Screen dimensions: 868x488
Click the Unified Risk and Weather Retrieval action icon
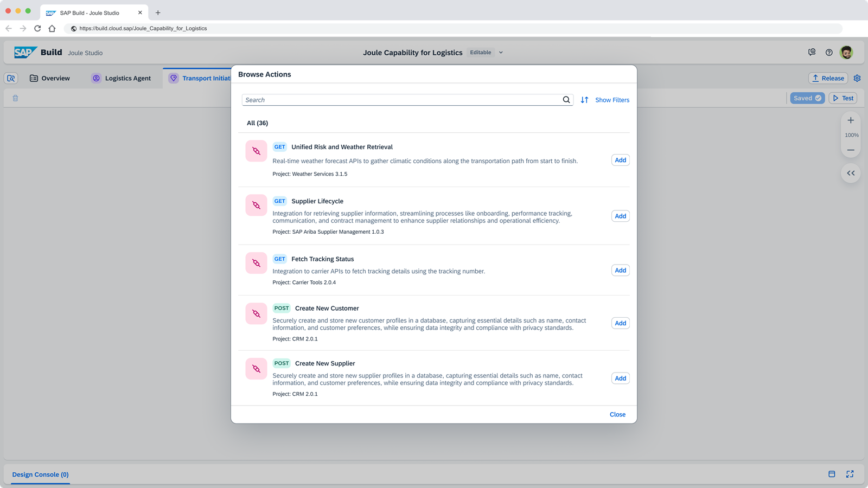coord(256,151)
